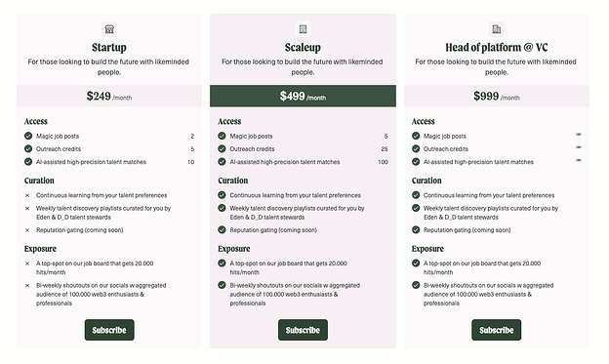Click the Startup plan heading
Screen dimensions: 609x364
point(109,48)
